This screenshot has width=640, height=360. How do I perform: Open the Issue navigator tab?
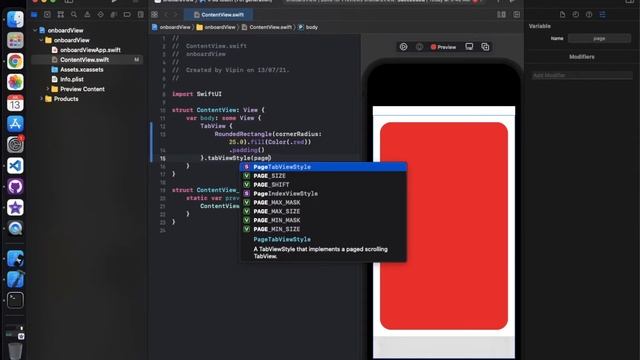(x=87, y=15)
